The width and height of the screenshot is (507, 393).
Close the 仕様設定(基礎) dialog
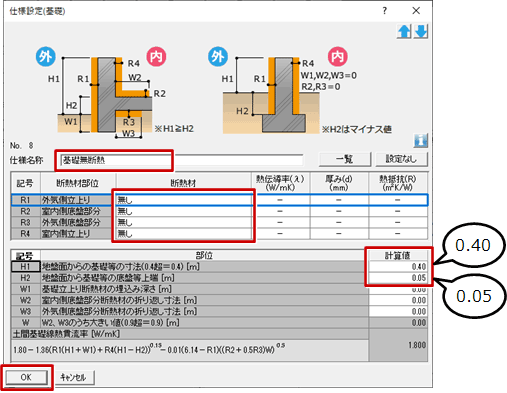pos(416,11)
